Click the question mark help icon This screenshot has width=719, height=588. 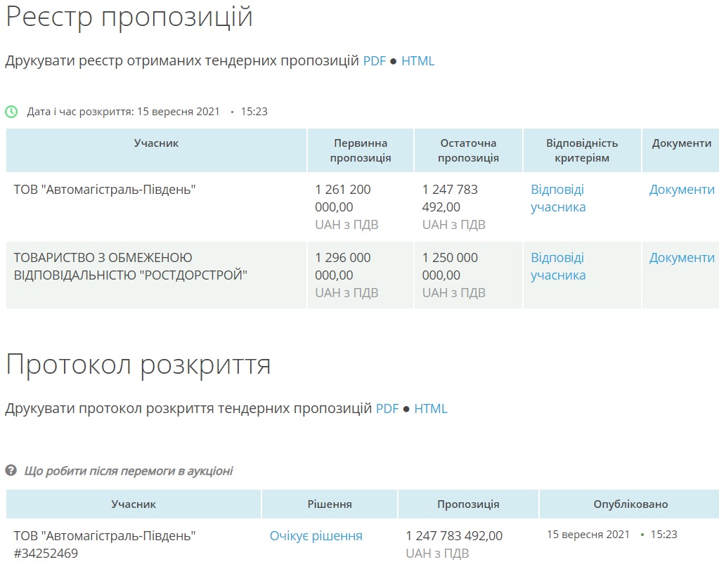pyautogui.click(x=11, y=470)
